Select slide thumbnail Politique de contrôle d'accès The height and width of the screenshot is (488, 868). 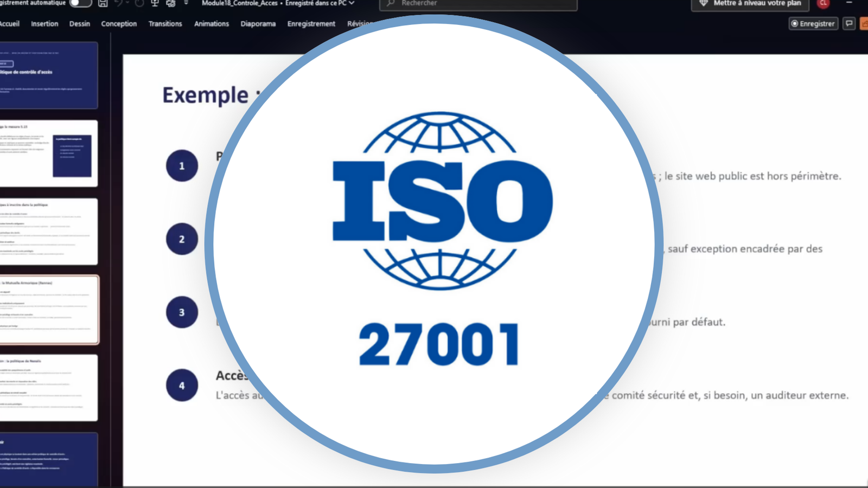(49, 75)
